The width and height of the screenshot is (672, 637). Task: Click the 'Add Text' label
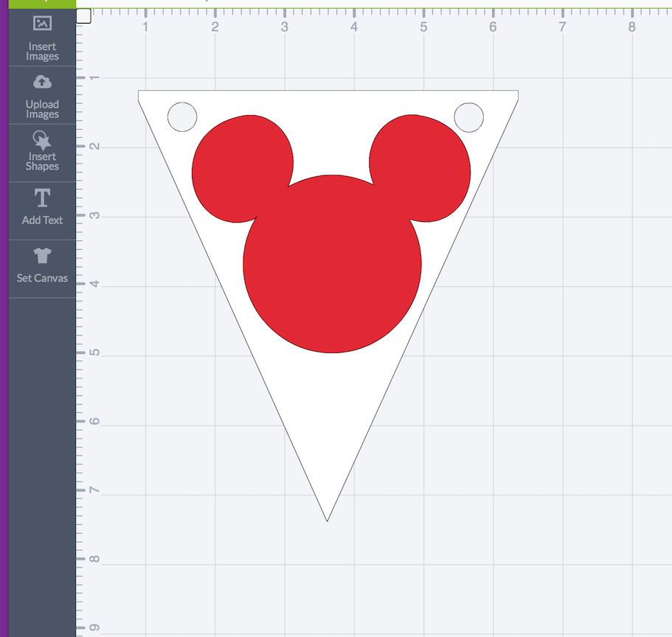point(42,220)
